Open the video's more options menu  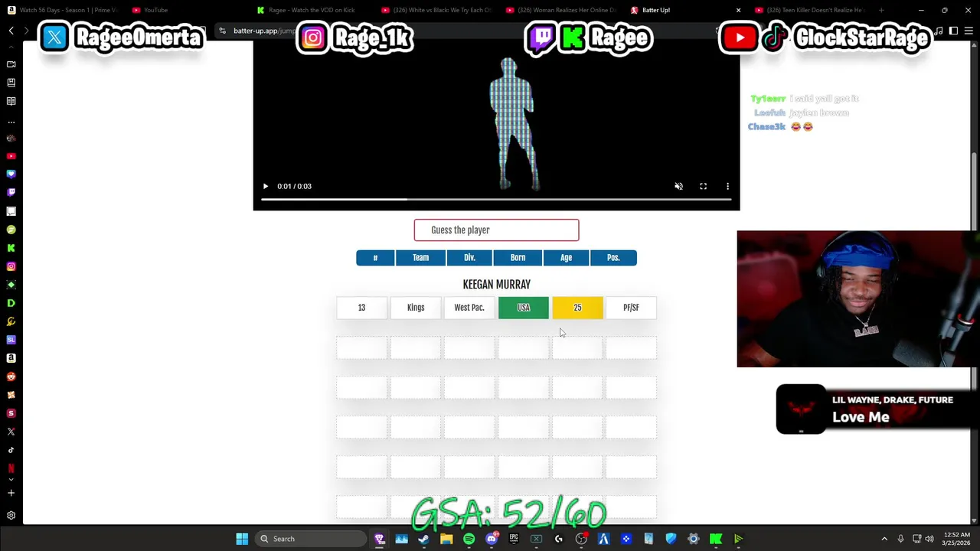click(x=727, y=186)
